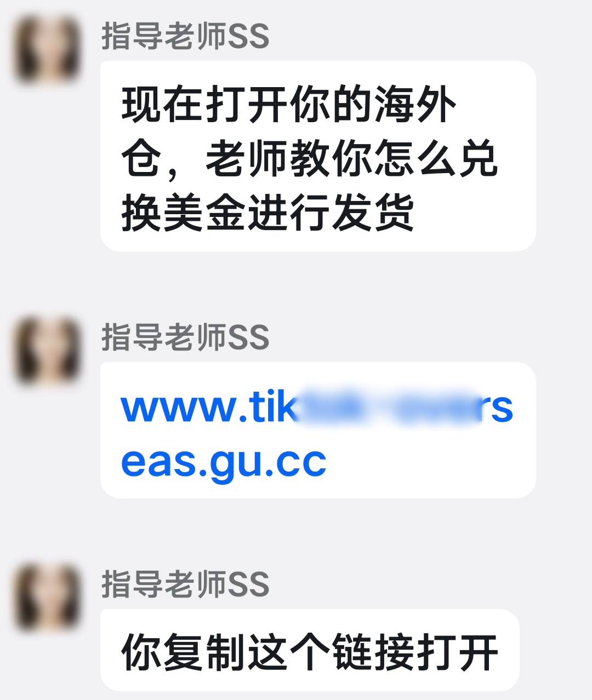This screenshot has height=700, width=592.
Task: Click the www.tik beginning of the link
Action: point(208,407)
